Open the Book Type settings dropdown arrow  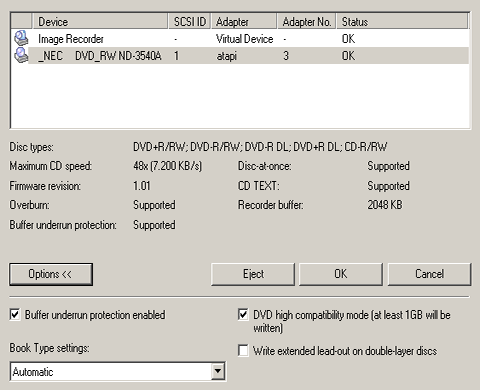tap(218, 371)
